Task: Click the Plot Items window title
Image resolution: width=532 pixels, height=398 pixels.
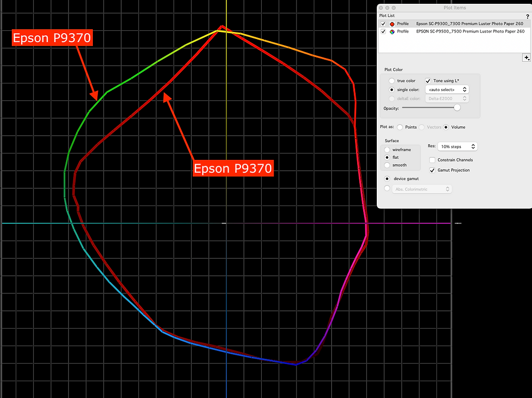Action: point(455,8)
